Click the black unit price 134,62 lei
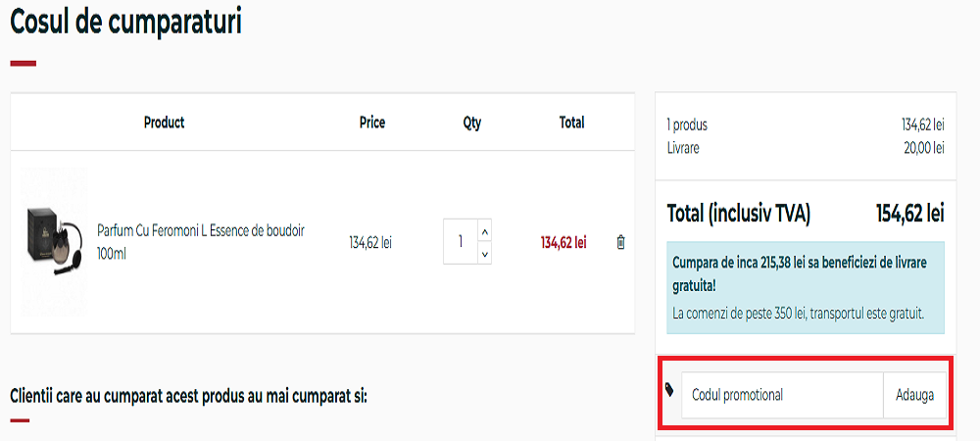 coord(370,242)
